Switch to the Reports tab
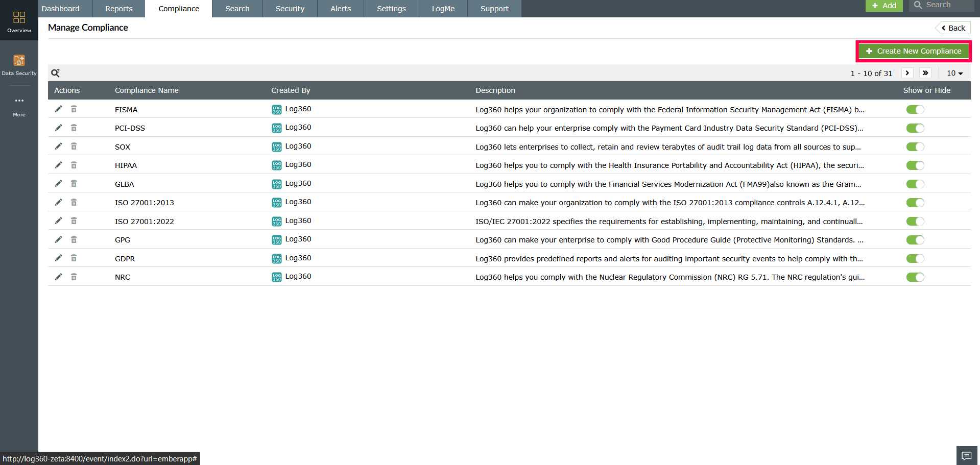Viewport: 980px width, 465px height. tap(119, 9)
